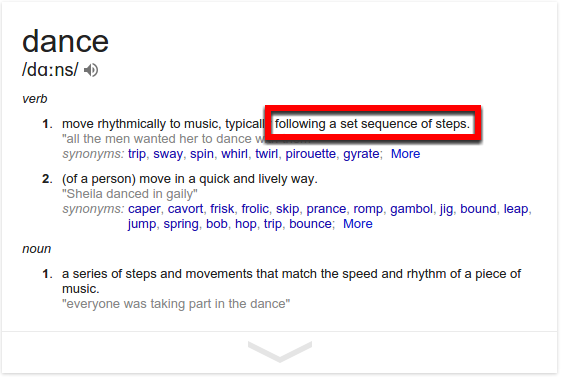Open the synonym link 'pirouette'

tap(310, 154)
